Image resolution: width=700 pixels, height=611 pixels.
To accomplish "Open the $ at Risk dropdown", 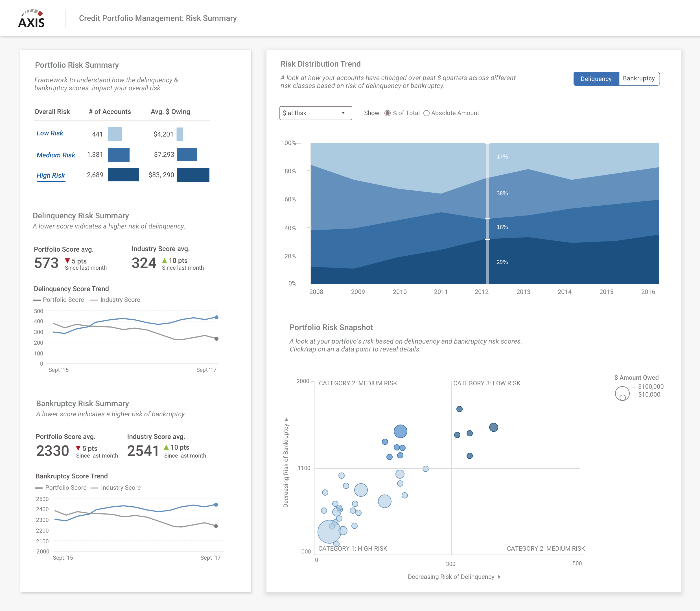I will (316, 113).
